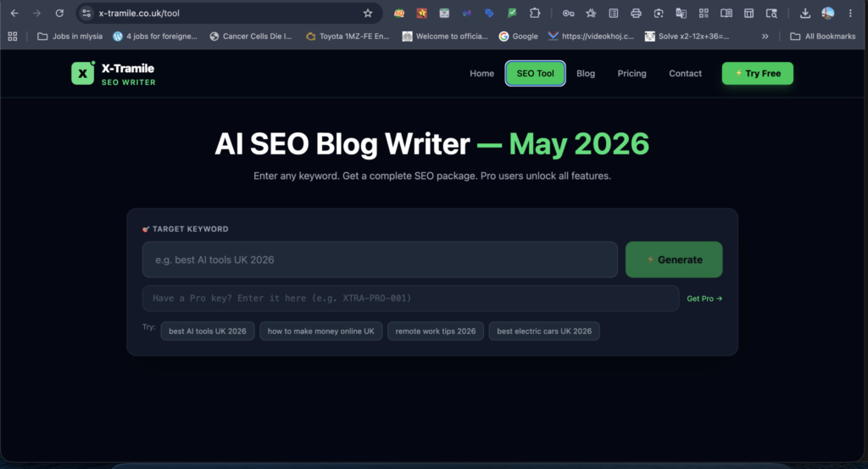Screen dimensions: 868x469
Task: Follow the Get Pro link
Action: click(x=704, y=299)
